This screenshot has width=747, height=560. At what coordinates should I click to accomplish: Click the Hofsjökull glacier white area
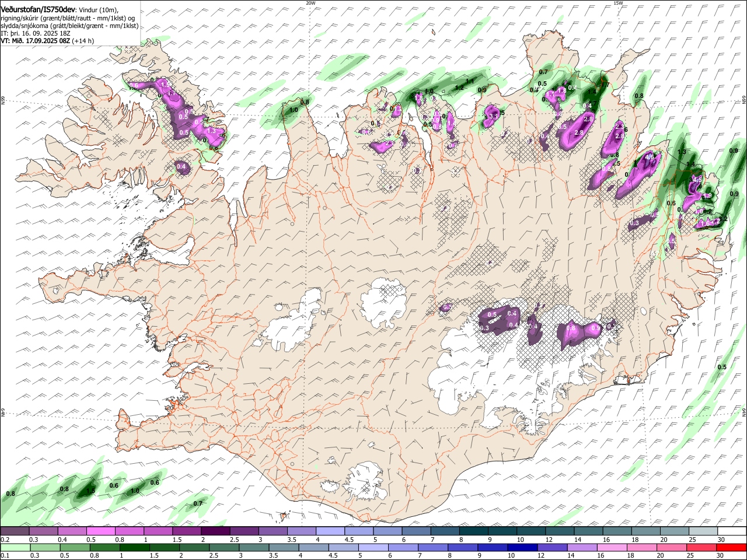coord(383,303)
